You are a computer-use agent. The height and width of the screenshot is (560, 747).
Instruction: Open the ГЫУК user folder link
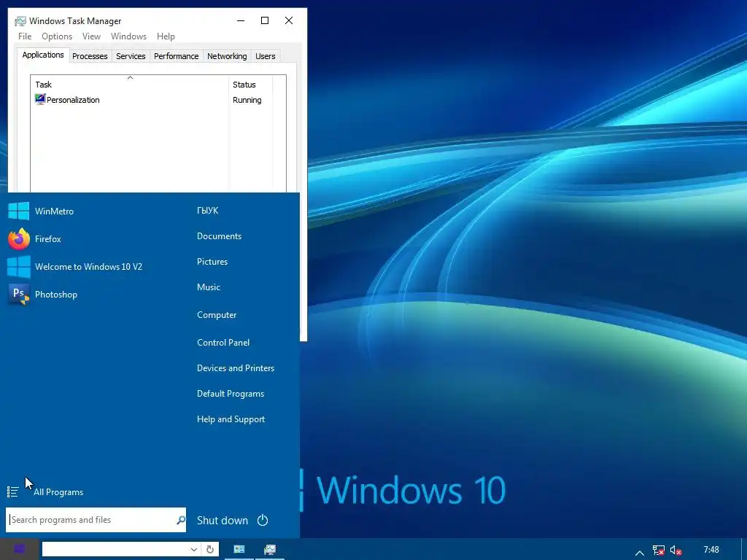208,211
